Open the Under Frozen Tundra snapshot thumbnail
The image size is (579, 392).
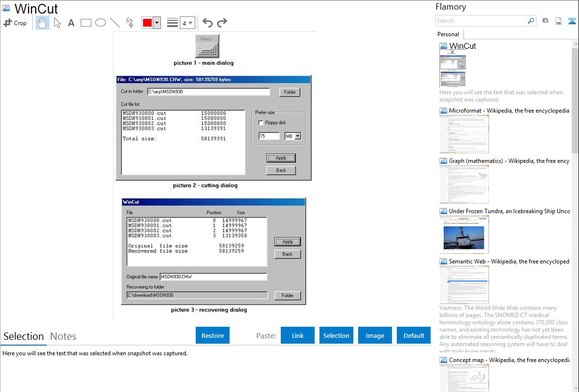pos(464,234)
